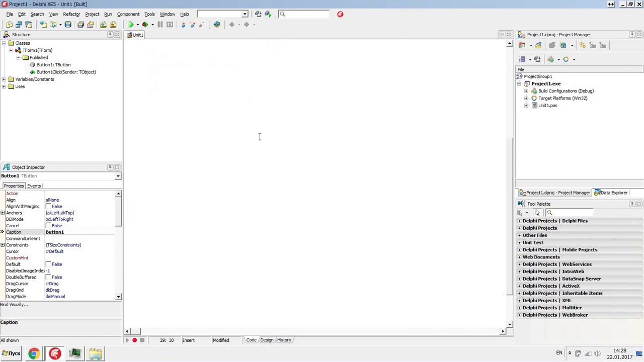Collapse the Project1.exe node
644x362 pixels.
[519, 84]
